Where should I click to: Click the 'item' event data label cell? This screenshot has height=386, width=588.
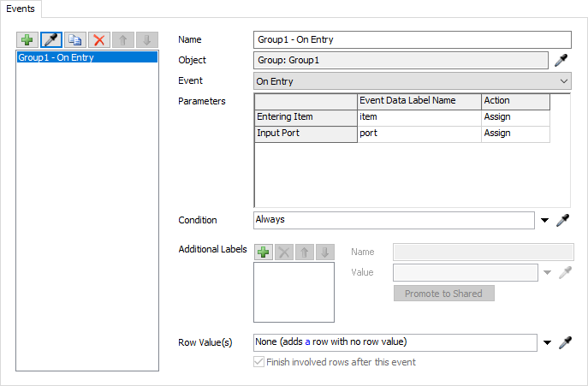(x=419, y=116)
